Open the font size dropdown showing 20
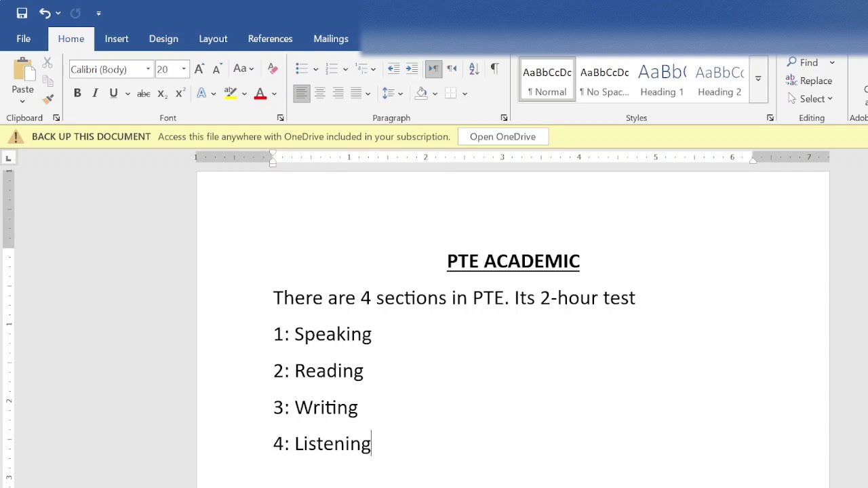 click(x=184, y=69)
